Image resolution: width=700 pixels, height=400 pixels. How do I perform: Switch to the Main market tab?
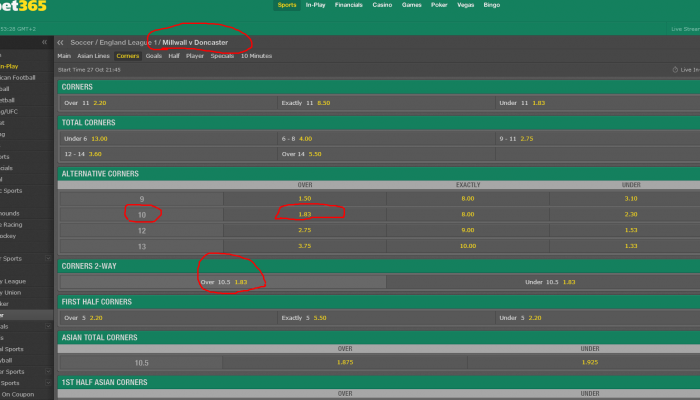64,56
